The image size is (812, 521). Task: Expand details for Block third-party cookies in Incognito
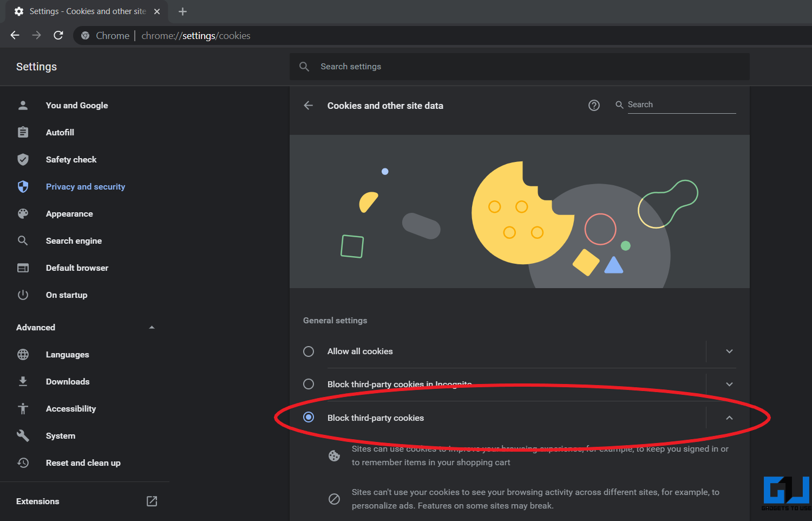pos(729,385)
